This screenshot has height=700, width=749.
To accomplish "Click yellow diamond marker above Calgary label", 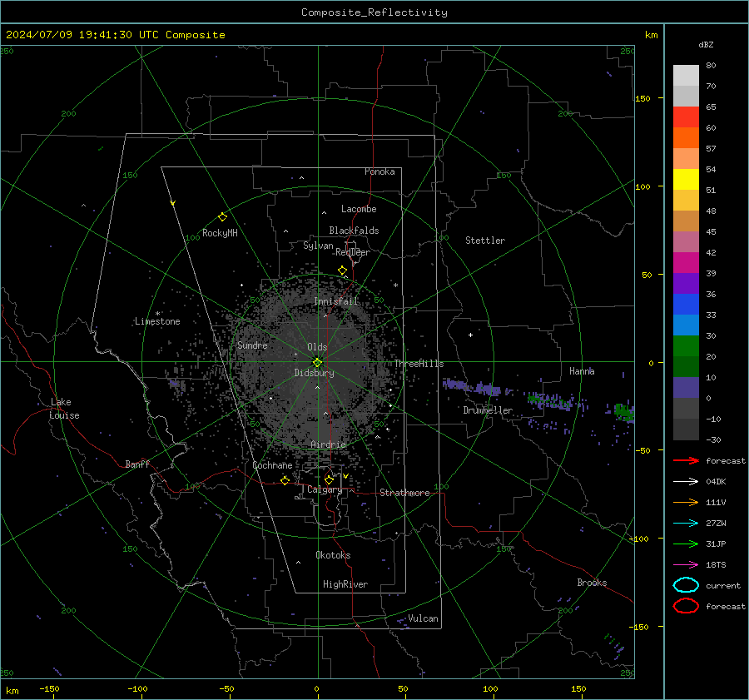I will 329,479.
